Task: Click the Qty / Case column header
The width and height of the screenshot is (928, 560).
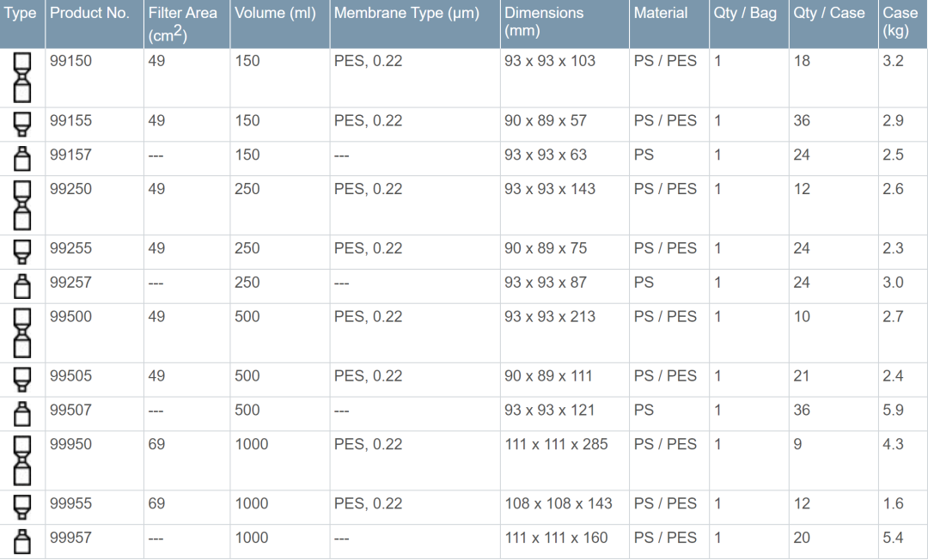Action: click(x=833, y=24)
